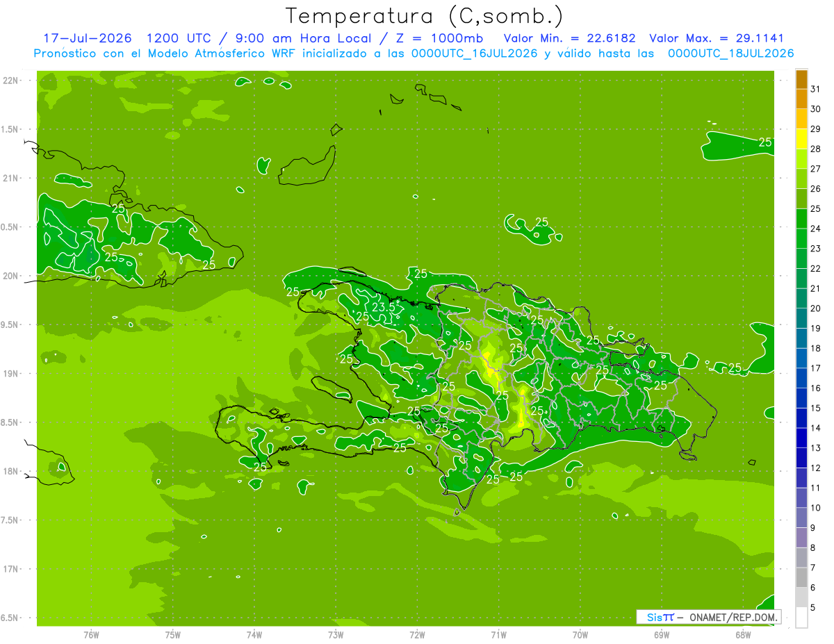834x644 pixels.
Task: Click the "71W" longitude axis label
Action: click(x=498, y=634)
